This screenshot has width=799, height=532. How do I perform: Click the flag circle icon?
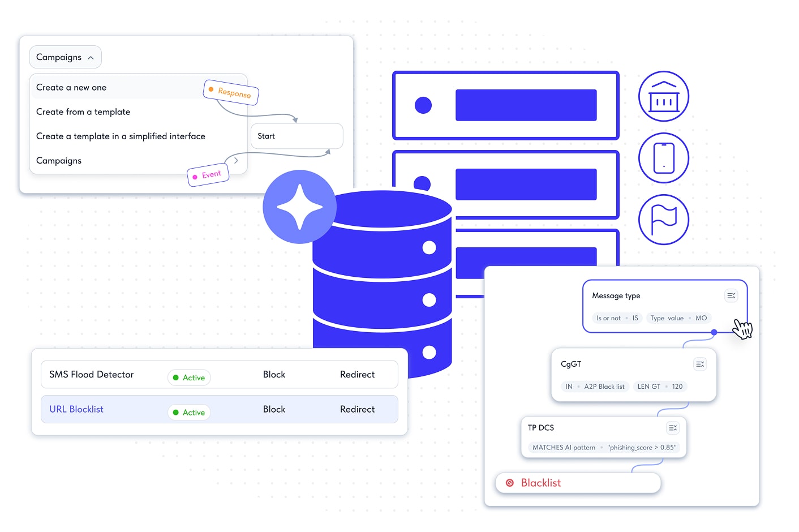point(663,220)
